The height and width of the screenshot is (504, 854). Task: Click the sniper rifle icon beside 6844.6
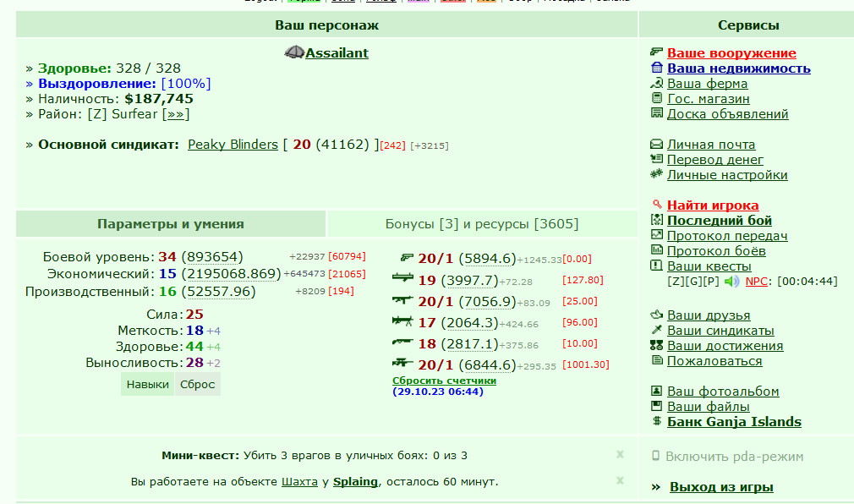coord(403,362)
